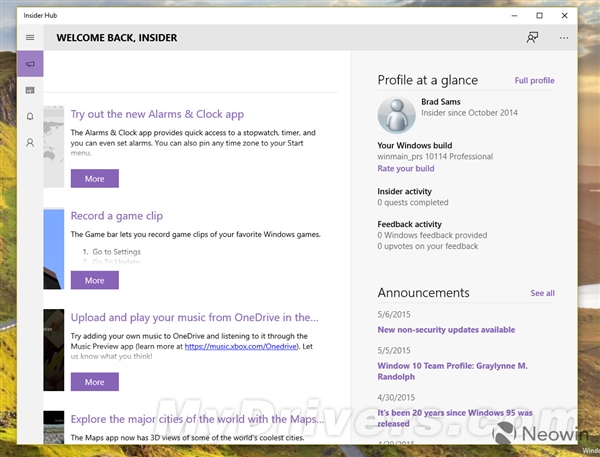
Task: Click See all announcements link
Action: (x=542, y=293)
